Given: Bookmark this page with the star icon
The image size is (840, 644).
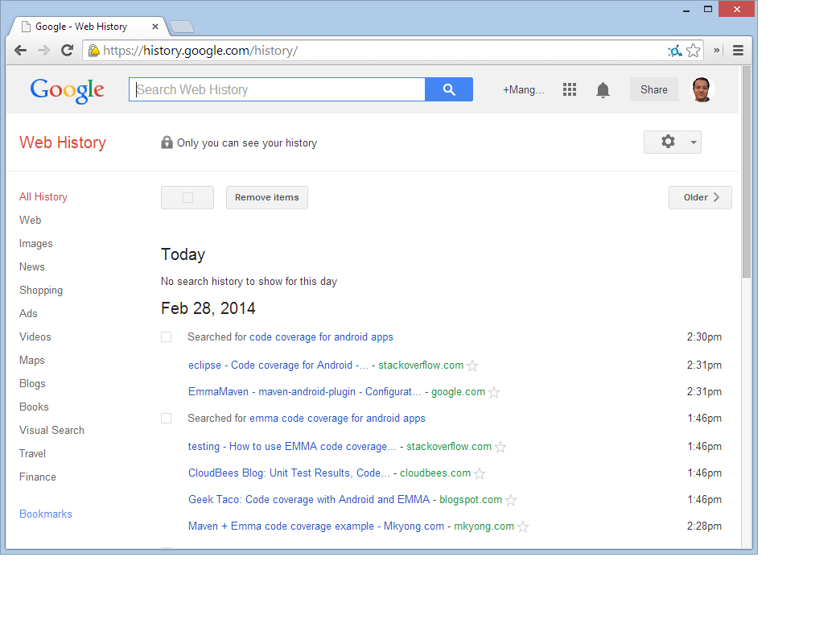Looking at the screenshot, I should (694, 51).
